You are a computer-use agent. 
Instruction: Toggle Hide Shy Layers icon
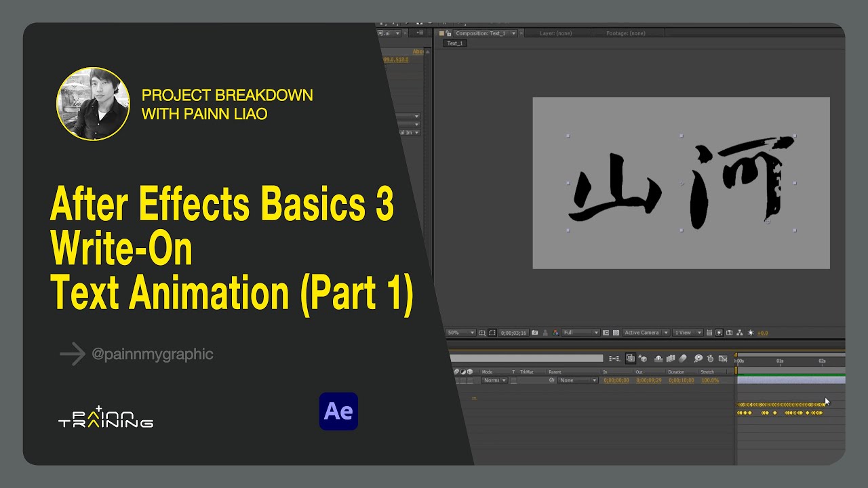click(x=658, y=358)
